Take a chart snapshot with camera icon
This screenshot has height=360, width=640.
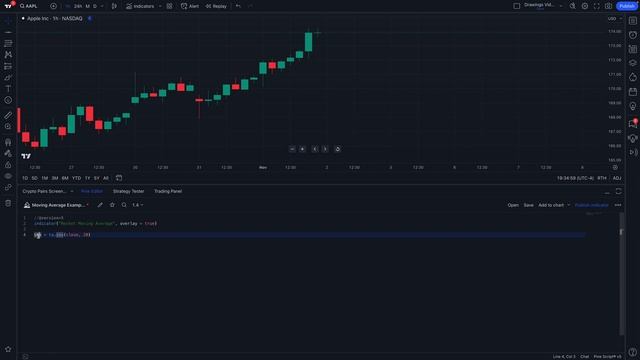pos(608,6)
